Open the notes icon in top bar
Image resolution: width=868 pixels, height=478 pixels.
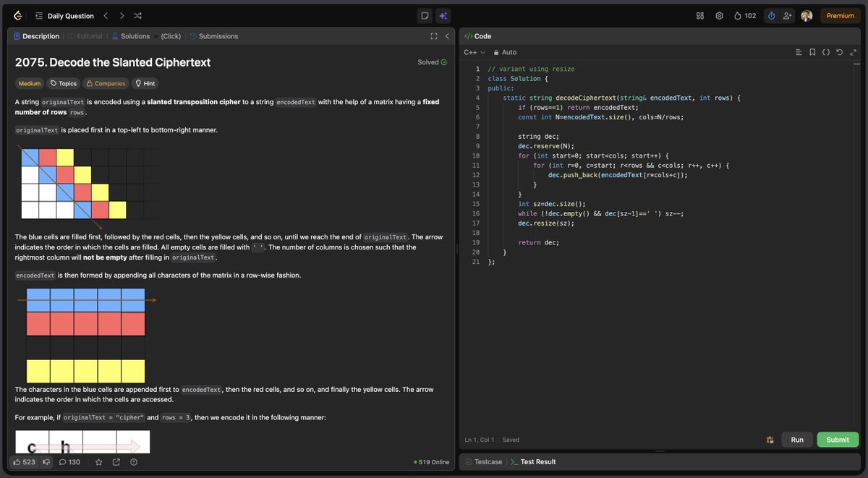[425, 15]
